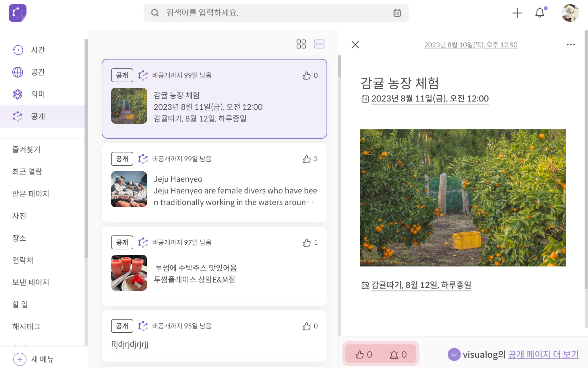
Task: Click 감귤따기, 8월 12일, 하루종일 event link
Action: pos(421,285)
